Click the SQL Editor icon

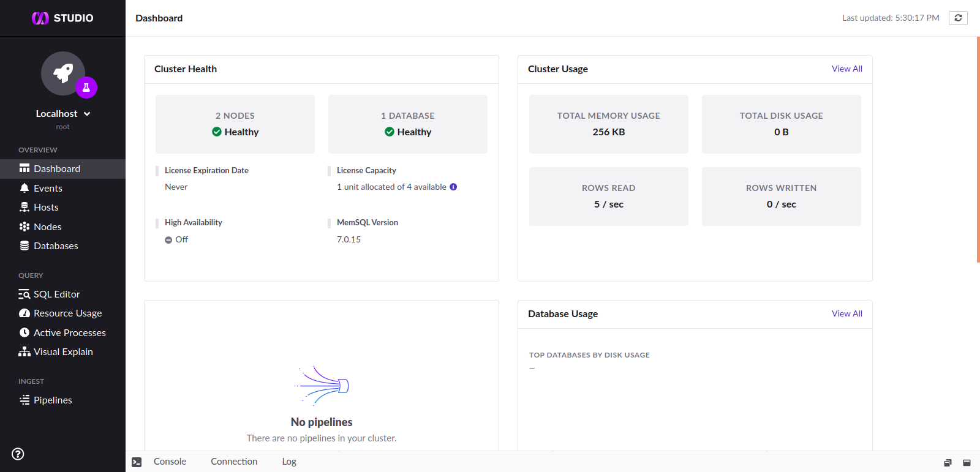coord(24,294)
